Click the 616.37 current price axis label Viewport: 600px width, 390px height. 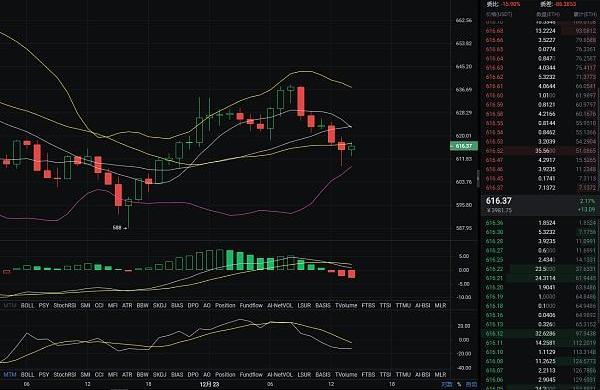[x=464, y=146]
